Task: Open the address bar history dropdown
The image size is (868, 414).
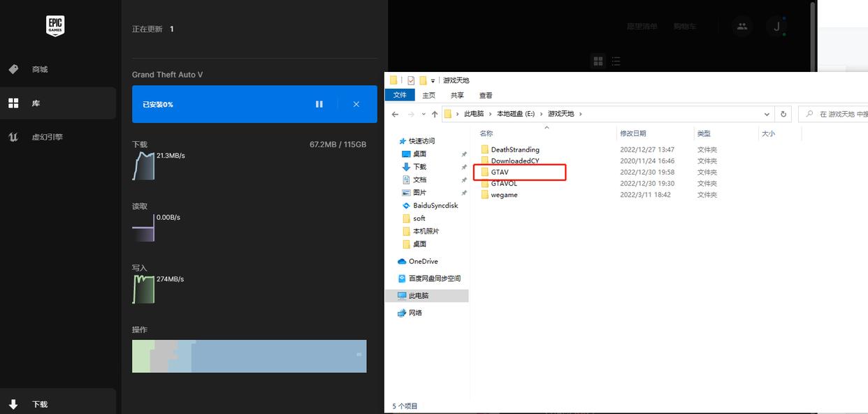Action: [x=767, y=114]
